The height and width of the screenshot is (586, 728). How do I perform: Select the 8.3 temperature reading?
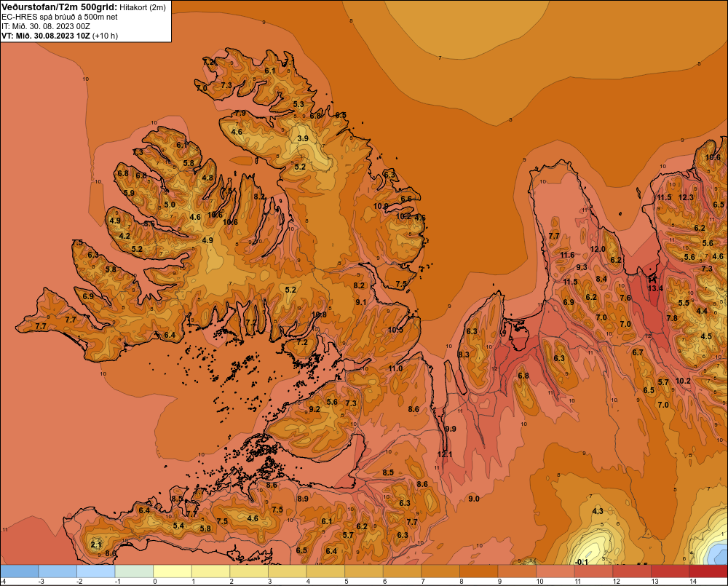463,355
